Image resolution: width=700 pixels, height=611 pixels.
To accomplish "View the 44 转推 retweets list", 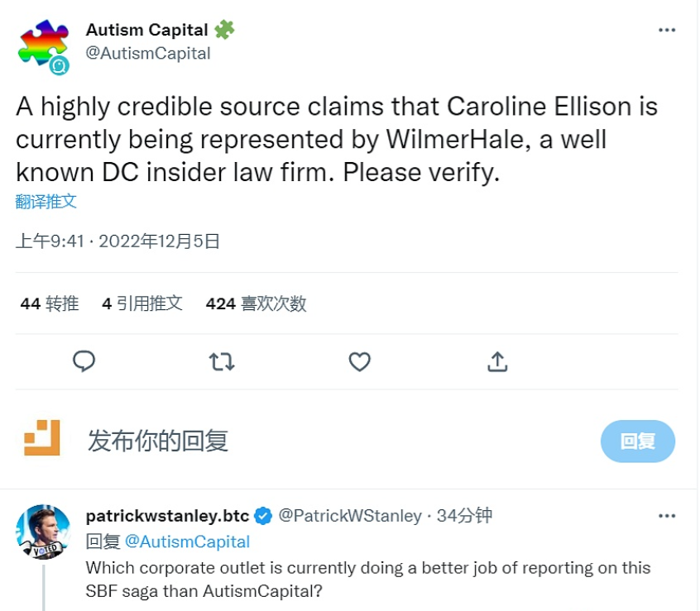I will click(x=50, y=303).
